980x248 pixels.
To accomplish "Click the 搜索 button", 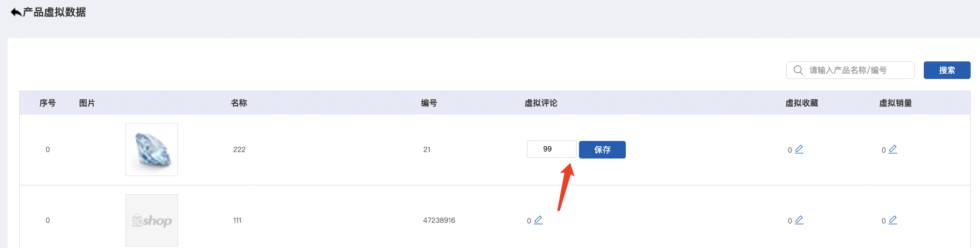I will [947, 70].
